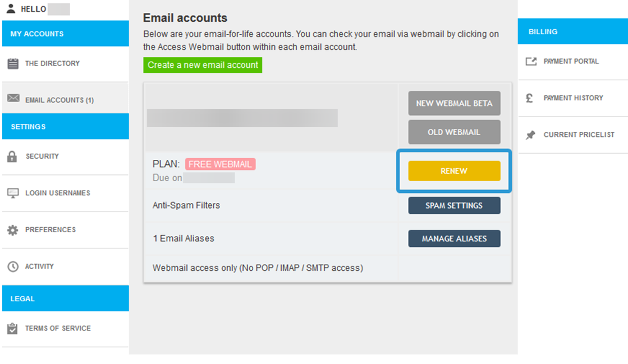628x364 pixels.
Task: Click the Payment Portal external-link icon
Action: pos(531,61)
